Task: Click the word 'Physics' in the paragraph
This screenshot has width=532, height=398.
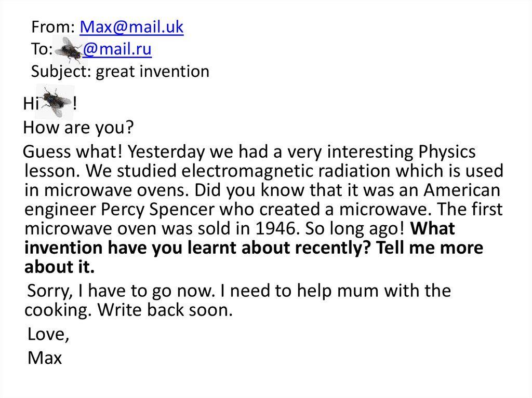Action: [x=447, y=152]
